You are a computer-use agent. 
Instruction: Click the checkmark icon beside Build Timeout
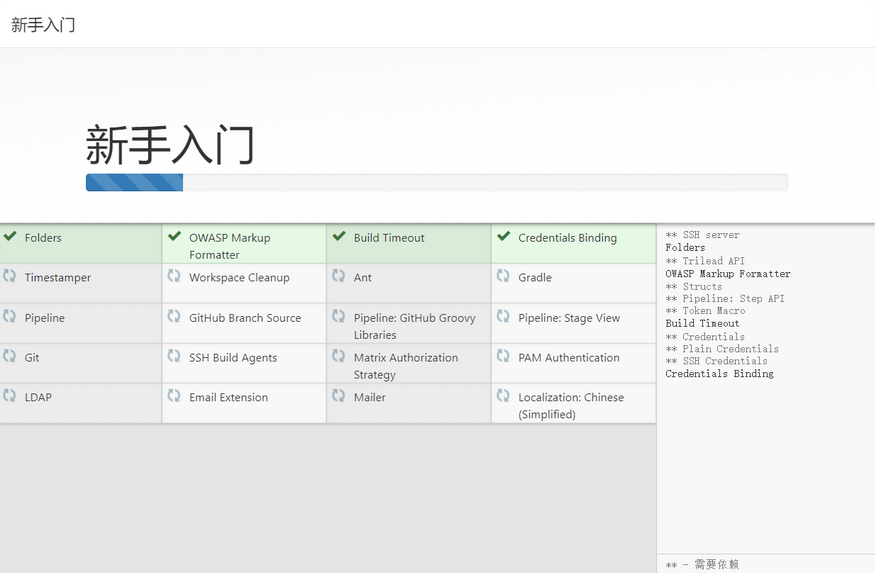pos(339,236)
